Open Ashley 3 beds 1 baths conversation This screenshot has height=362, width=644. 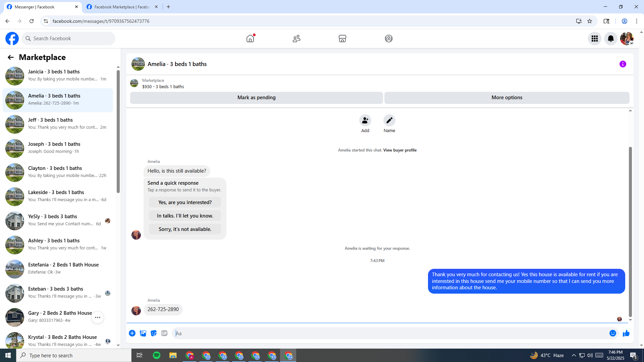(x=58, y=245)
